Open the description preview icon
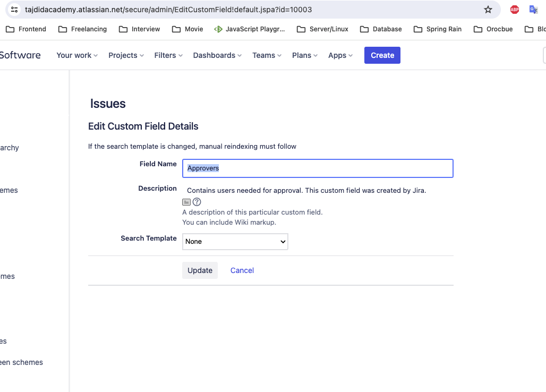This screenshot has width=546, height=392. pyautogui.click(x=186, y=202)
